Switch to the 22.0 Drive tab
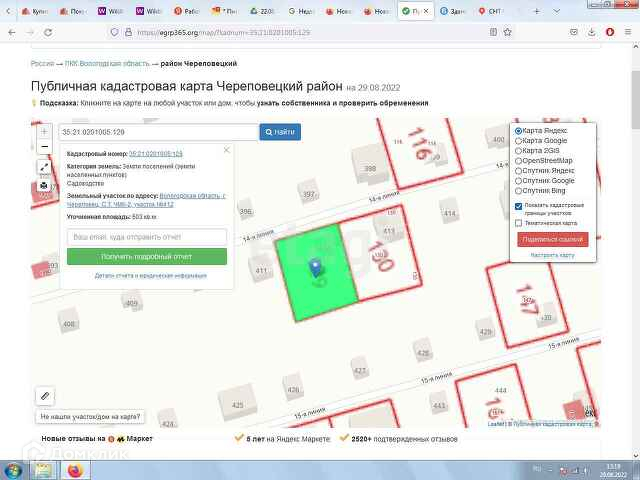Viewport: 640px width, 480px height. pyautogui.click(x=262, y=11)
